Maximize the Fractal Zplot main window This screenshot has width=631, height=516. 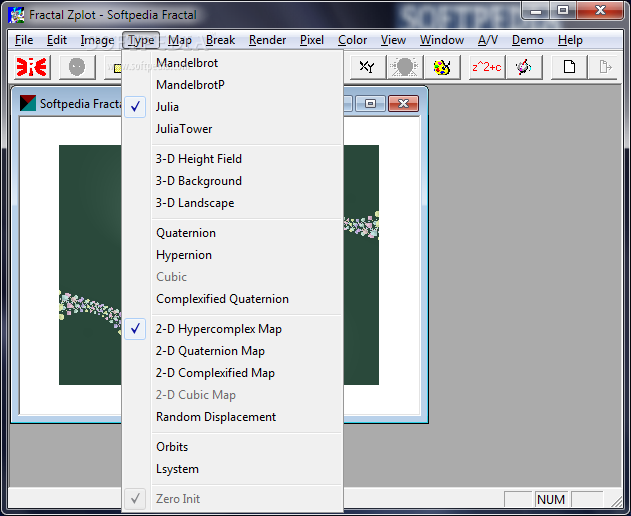coord(563,10)
